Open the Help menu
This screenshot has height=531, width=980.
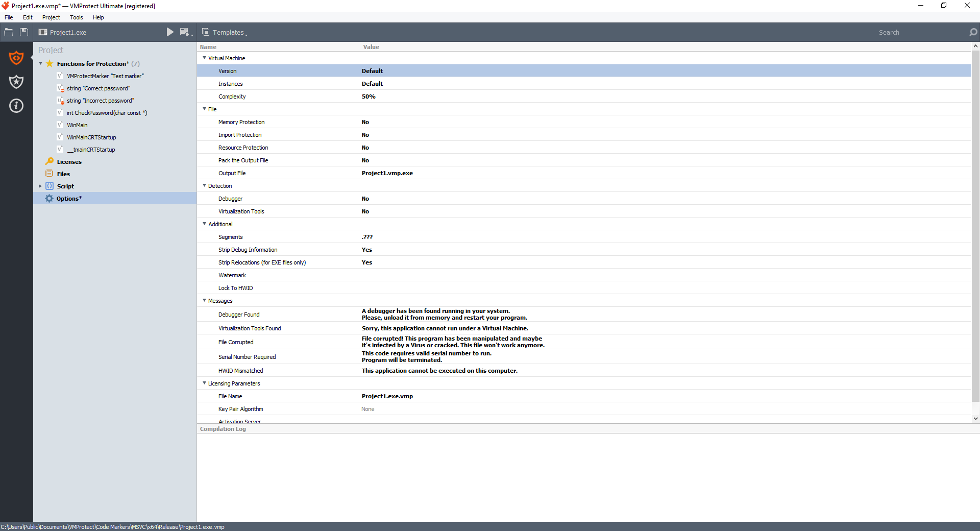click(99, 17)
